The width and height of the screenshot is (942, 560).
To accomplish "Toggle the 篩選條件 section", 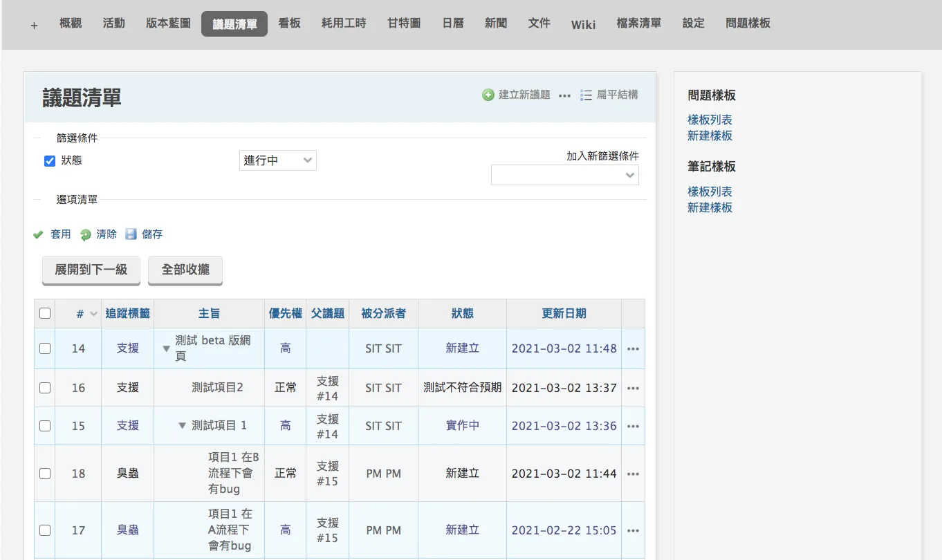I will [77, 138].
